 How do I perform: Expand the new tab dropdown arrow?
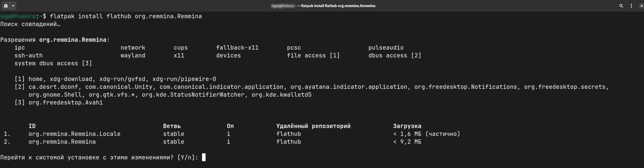click(x=13, y=6)
